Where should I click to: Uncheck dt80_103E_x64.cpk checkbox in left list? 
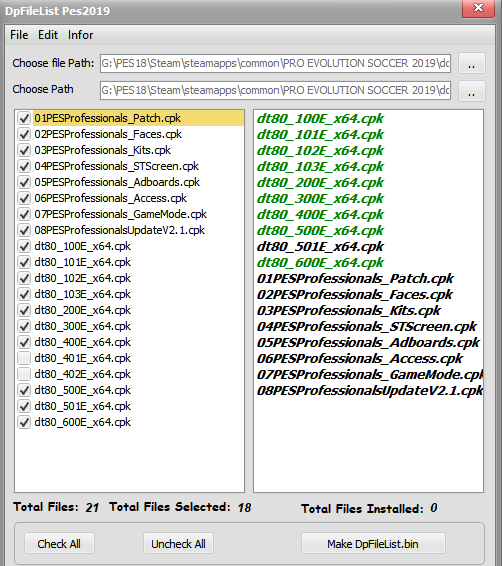(24, 294)
